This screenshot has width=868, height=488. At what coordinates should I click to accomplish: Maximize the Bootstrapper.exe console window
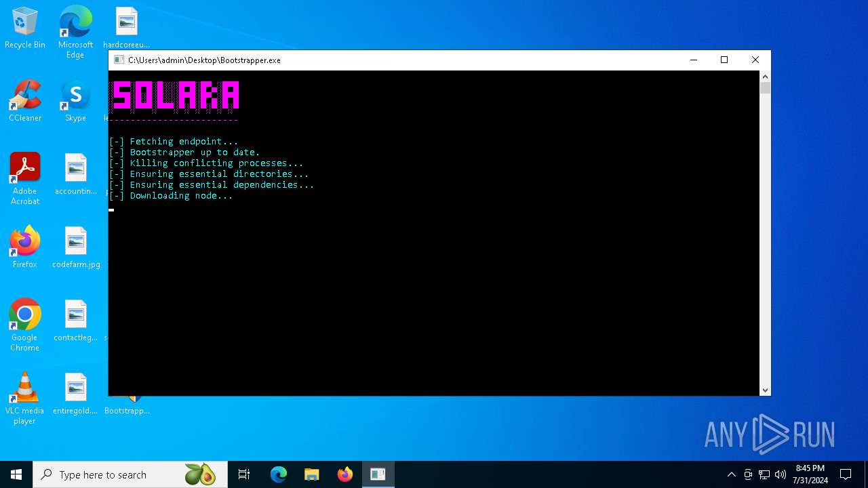pyautogui.click(x=724, y=60)
